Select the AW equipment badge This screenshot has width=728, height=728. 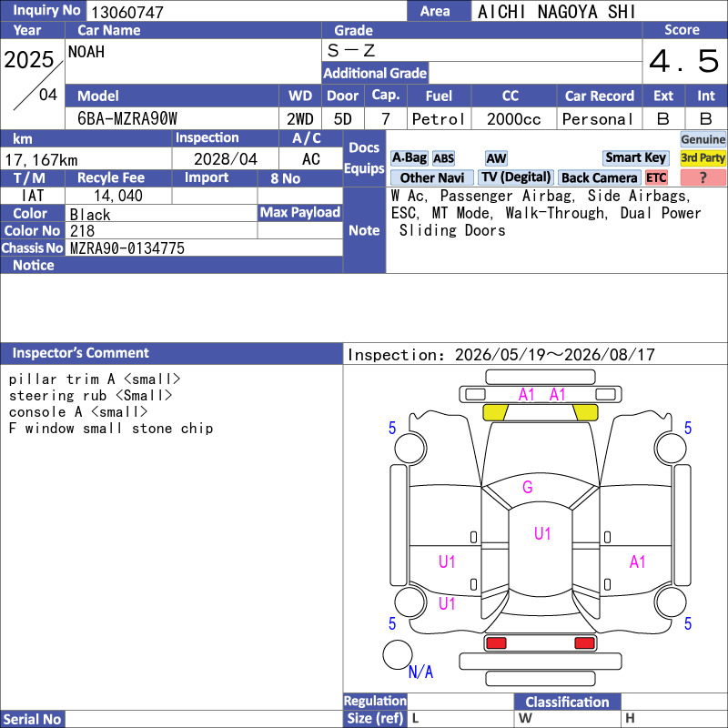tap(496, 158)
